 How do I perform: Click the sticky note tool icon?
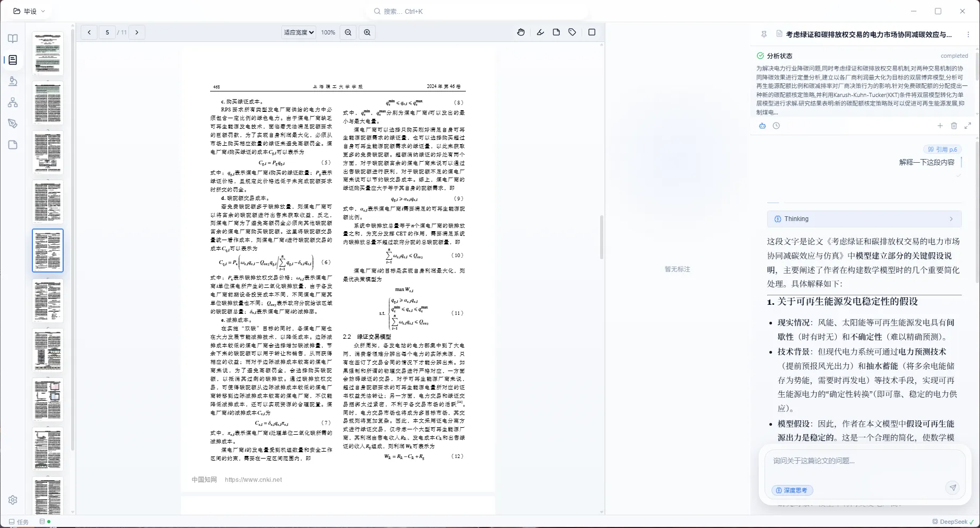556,32
